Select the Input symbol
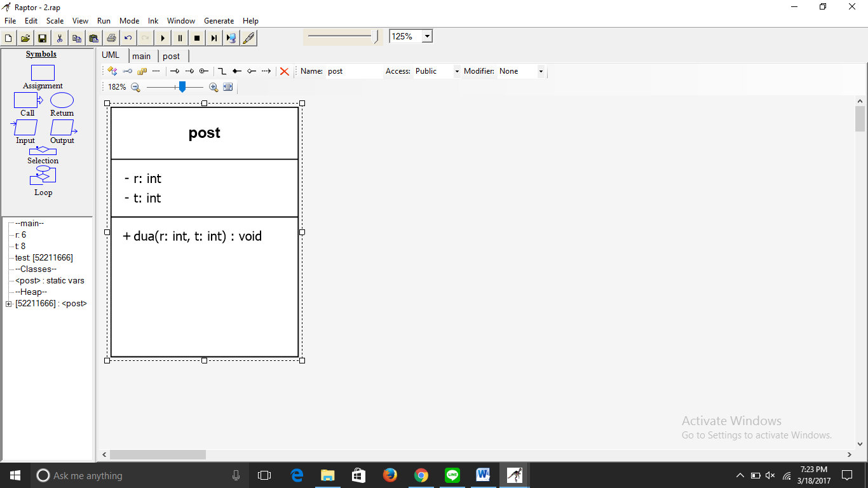 tap(25, 132)
